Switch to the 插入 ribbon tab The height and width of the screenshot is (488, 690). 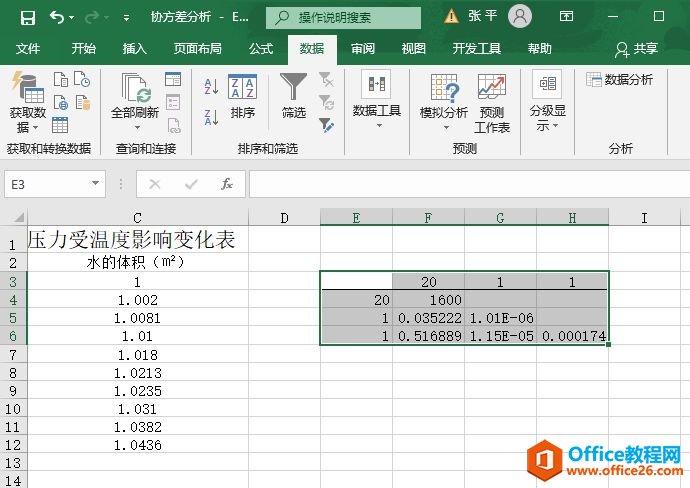[x=135, y=48]
